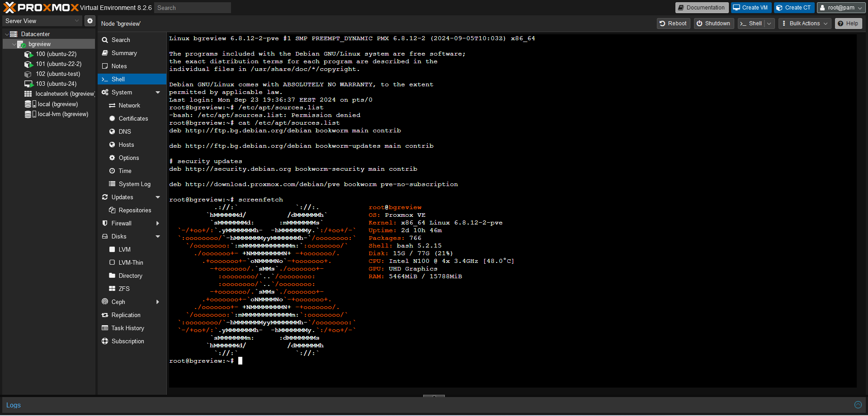
Task: Open Network settings
Action: click(132, 105)
